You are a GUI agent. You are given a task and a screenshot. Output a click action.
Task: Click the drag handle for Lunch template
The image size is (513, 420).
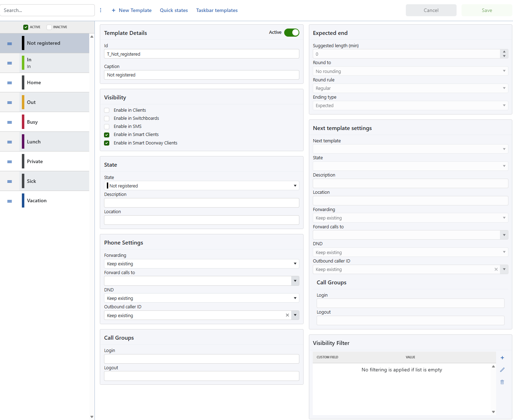[x=10, y=142]
